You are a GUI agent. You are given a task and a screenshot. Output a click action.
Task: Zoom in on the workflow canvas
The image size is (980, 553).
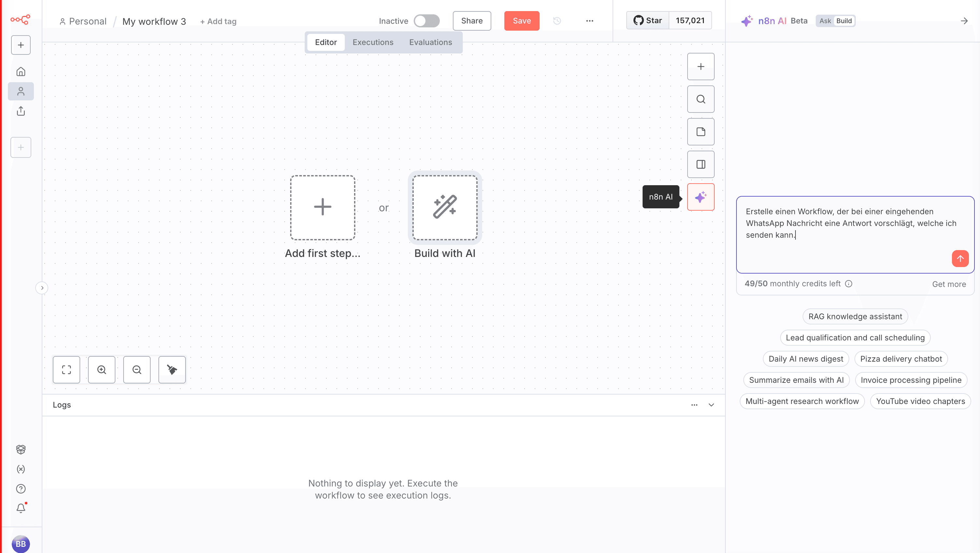click(x=101, y=369)
